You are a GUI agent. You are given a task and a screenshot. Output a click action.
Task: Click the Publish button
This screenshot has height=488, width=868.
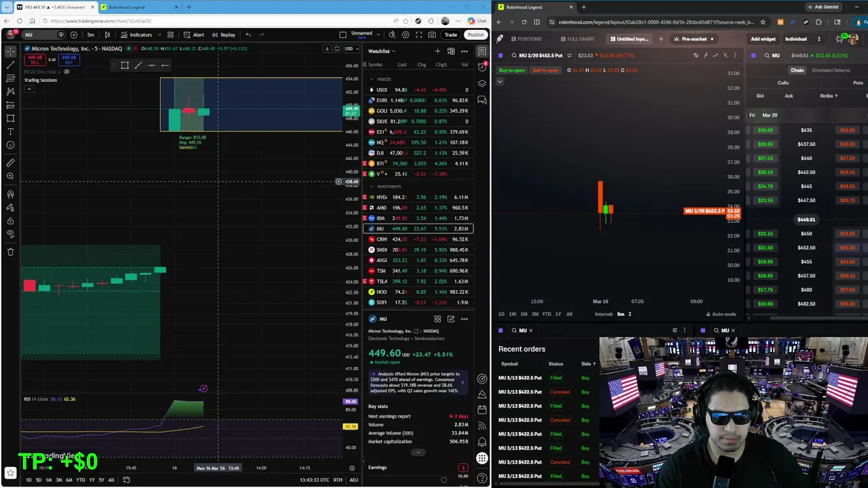click(475, 35)
